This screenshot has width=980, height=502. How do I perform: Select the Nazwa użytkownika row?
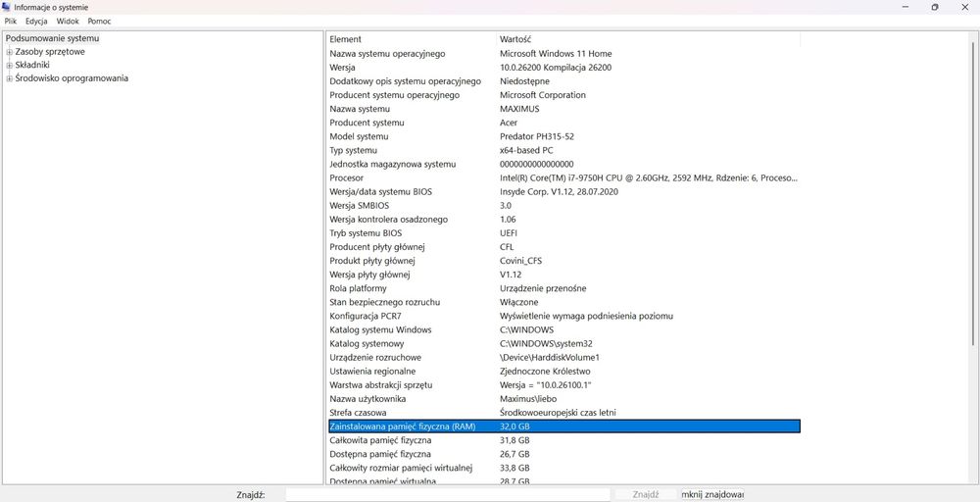tap(563, 399)
